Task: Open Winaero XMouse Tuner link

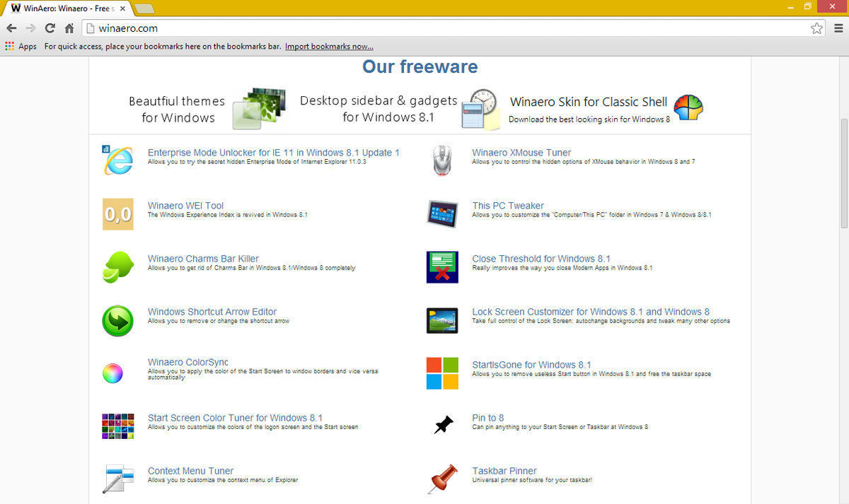Action: 521,153
